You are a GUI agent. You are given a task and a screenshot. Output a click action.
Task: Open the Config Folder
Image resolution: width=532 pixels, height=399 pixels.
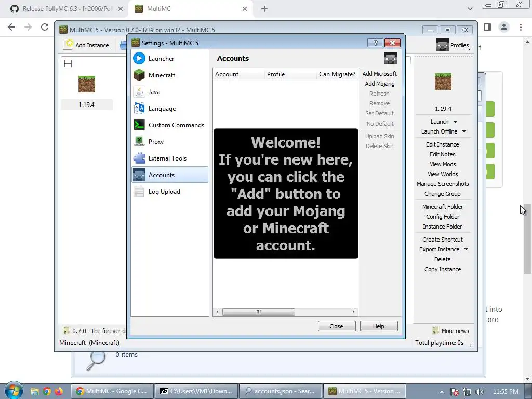click(443, 217)
